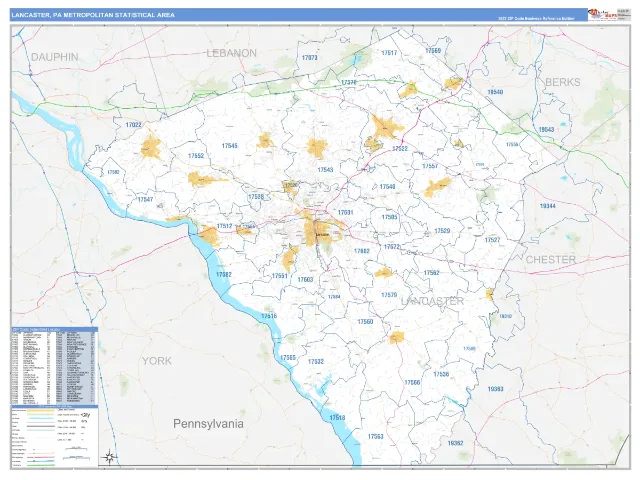Click ZIP code 17551 label
This screenshot has width=640, height=480.
tap(280, 276)
